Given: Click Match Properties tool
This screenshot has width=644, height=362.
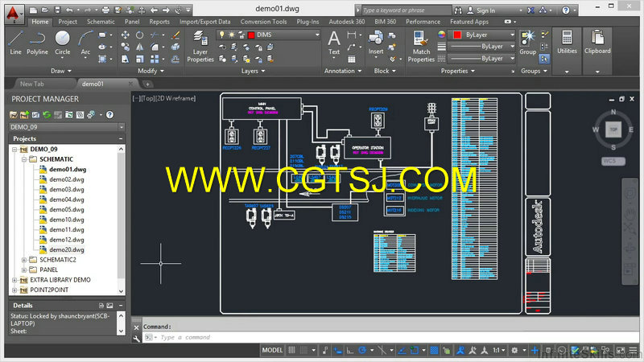Looking at the screenshot, I should pos(421,47).
